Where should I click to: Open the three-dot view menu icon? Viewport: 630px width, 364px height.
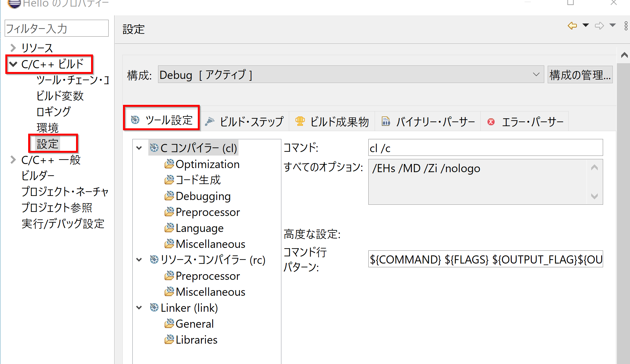(x=626, y=26)
